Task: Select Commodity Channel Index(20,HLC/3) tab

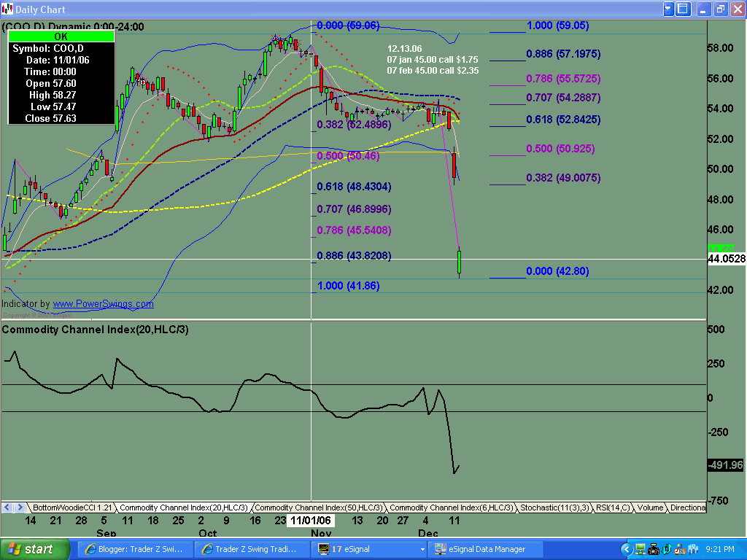Action: [183, 507]
